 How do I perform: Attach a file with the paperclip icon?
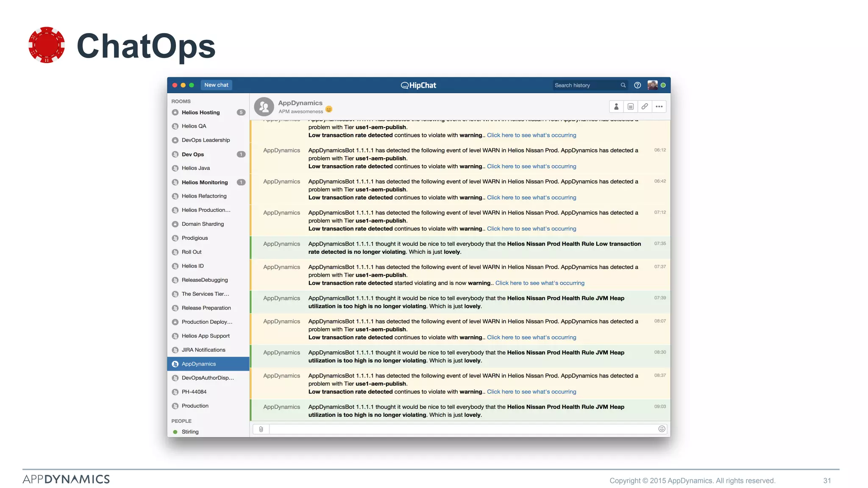[x=261, y=429]
